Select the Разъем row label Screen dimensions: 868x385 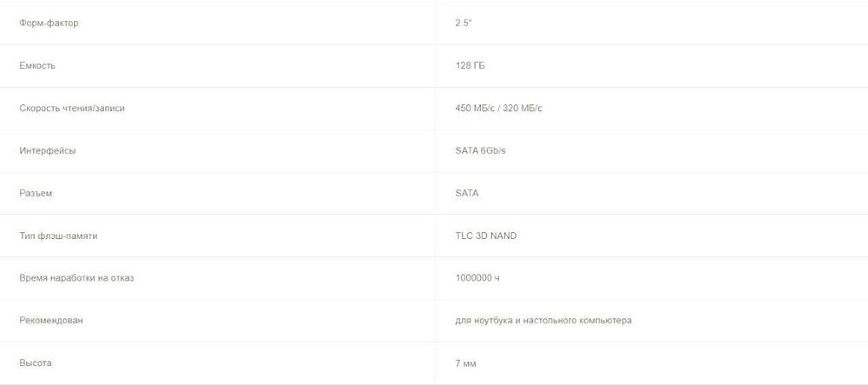coord(36,193)
